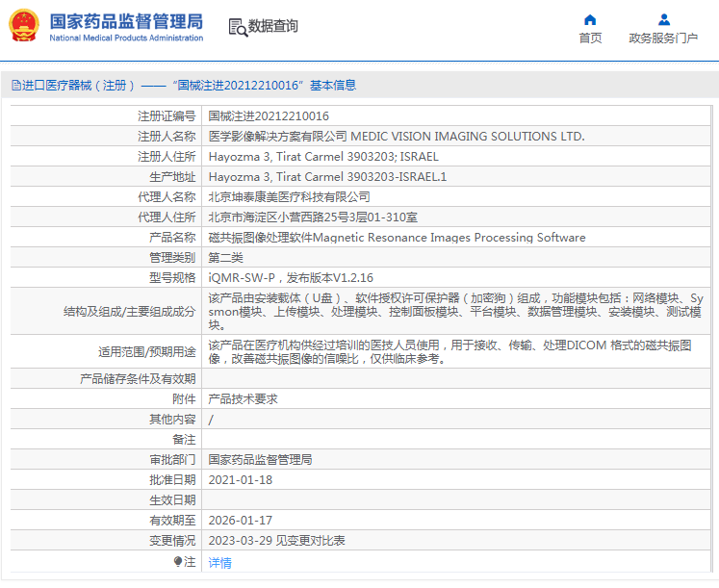Select 北京坤泰康美医疗科技有限公司 agent name
719x588 pixels.
pos(289,196)
